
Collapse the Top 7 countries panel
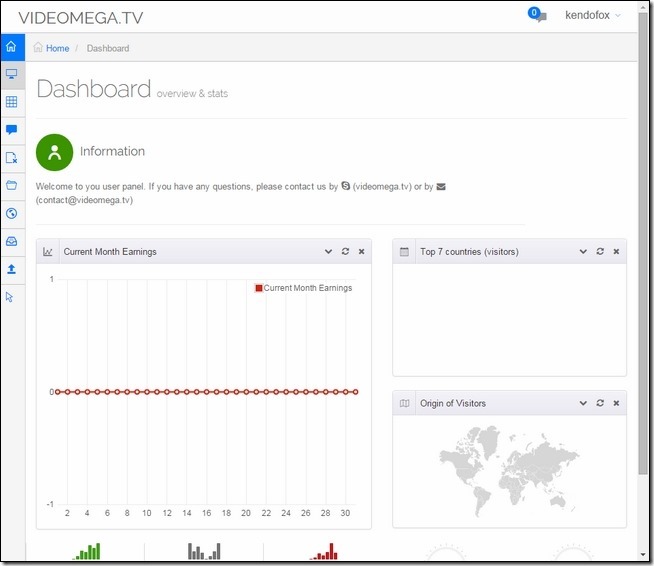tap(583, 252)
